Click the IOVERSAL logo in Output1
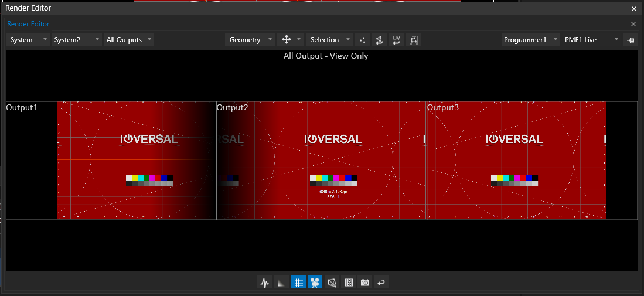Screen dimensions: 644x296 (149, 139)
